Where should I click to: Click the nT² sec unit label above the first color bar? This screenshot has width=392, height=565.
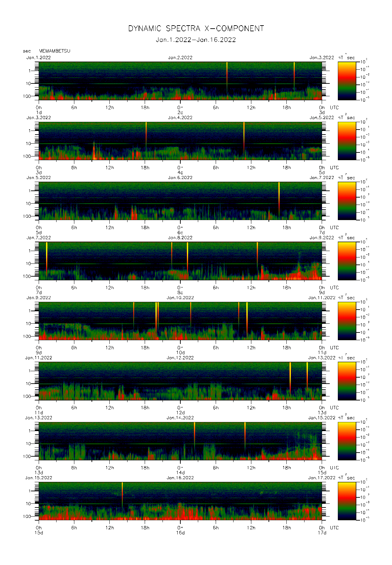347,57
